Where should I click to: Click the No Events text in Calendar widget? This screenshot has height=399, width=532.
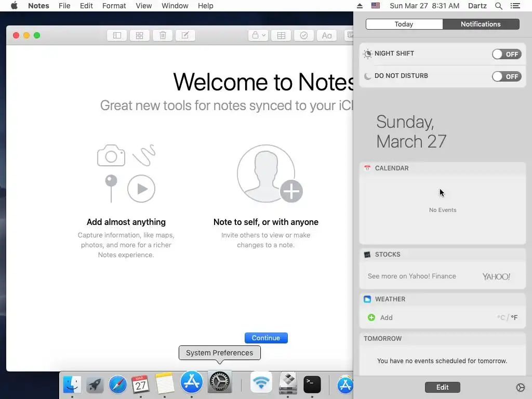[443, 210]
